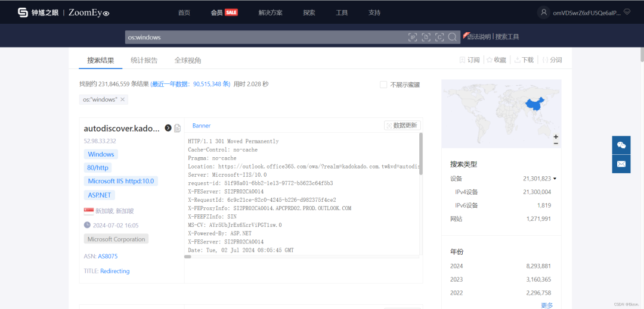
Task: Click the C scan icon in search bar
Action: click(439, 38)
